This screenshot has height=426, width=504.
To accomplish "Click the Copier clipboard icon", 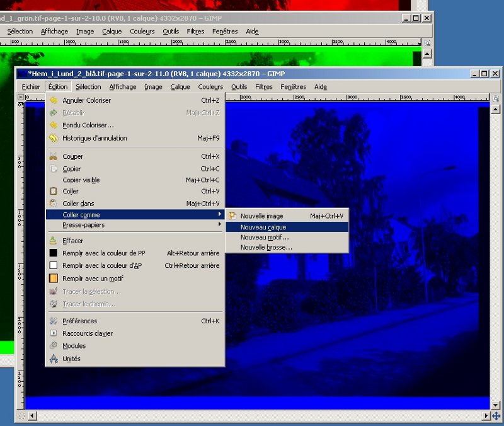I will point(54,169).
